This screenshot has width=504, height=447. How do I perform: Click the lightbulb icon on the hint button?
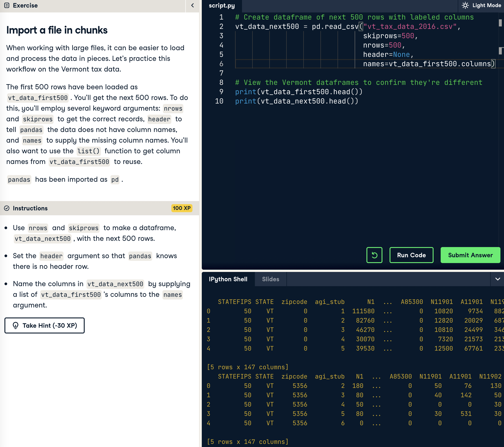(16, 325)
